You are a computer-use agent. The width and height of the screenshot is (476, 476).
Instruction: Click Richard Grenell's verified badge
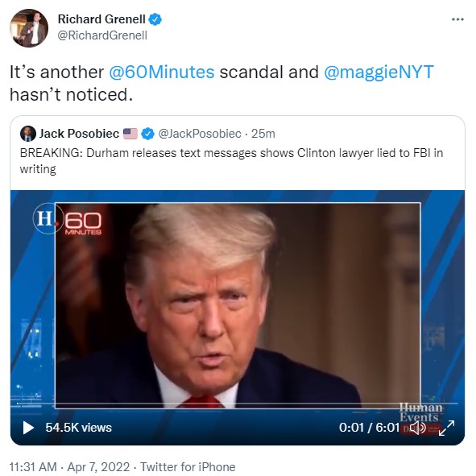[x=155, y=19]
